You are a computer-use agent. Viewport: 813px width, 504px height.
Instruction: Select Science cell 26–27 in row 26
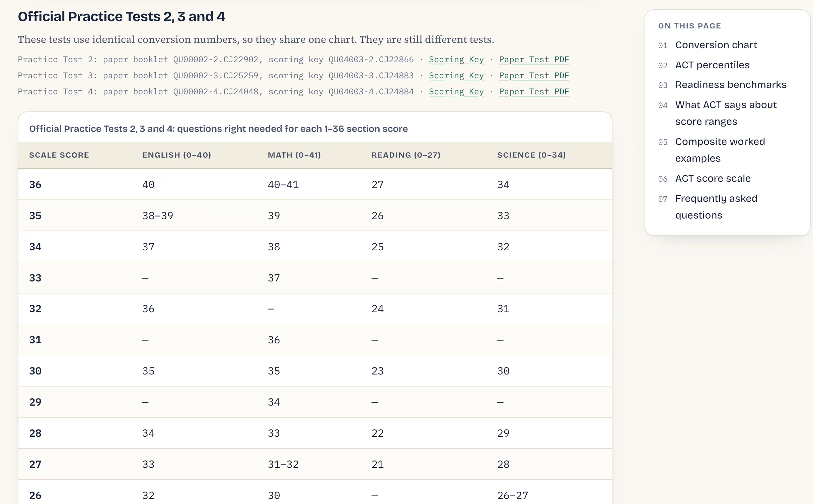point(513,495)
